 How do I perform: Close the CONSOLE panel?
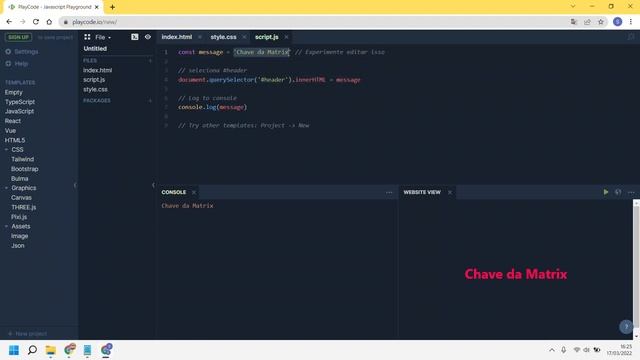[194, 192]
